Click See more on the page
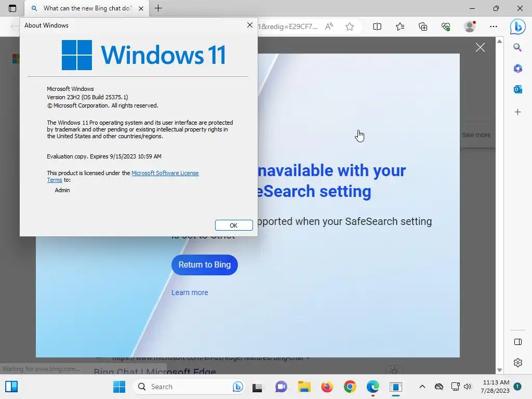This screenshot has width=532, height=399. pos(476,135)
